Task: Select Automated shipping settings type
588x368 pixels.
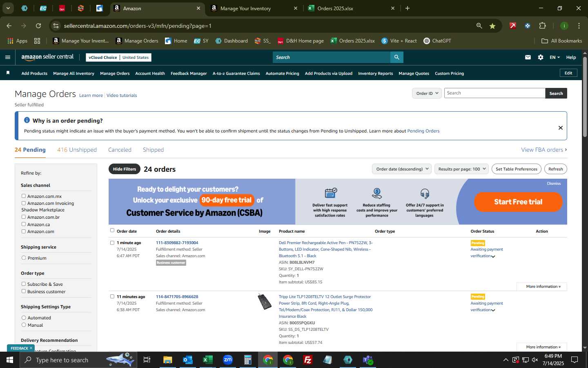Action: 24,318
